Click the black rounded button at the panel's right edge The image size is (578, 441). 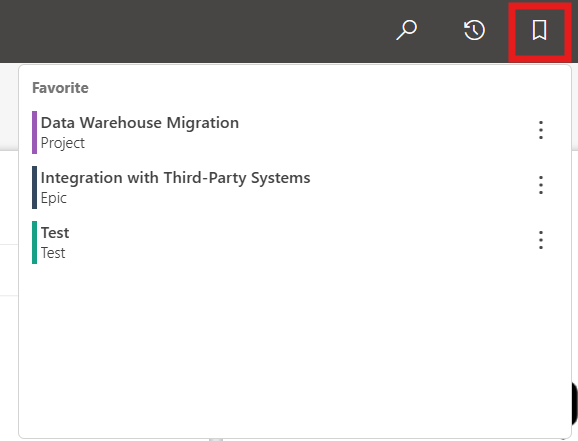[574, 404]
